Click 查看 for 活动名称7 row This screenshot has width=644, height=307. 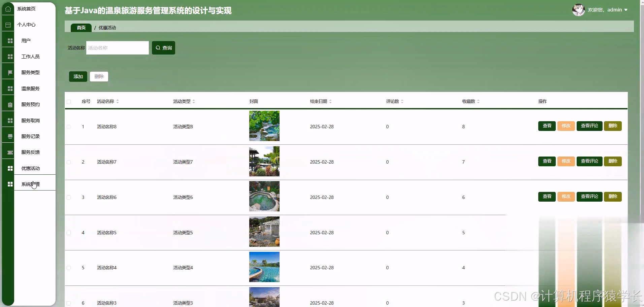click(547, 161)
